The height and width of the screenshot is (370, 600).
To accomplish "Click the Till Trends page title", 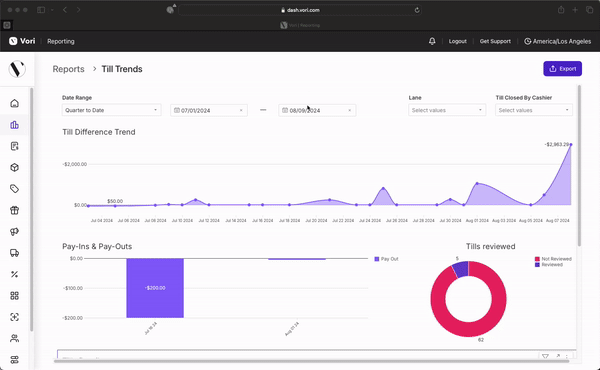I will (122, 69).
